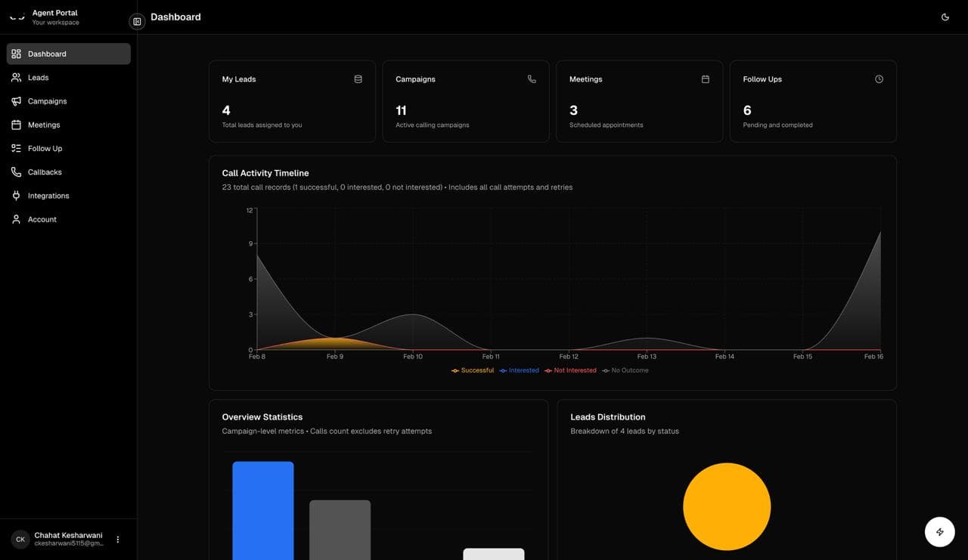Click the orange pie in Leads Distribution
Screen dimensions: 968x560
pyautogui.click(x=727, y=506)
